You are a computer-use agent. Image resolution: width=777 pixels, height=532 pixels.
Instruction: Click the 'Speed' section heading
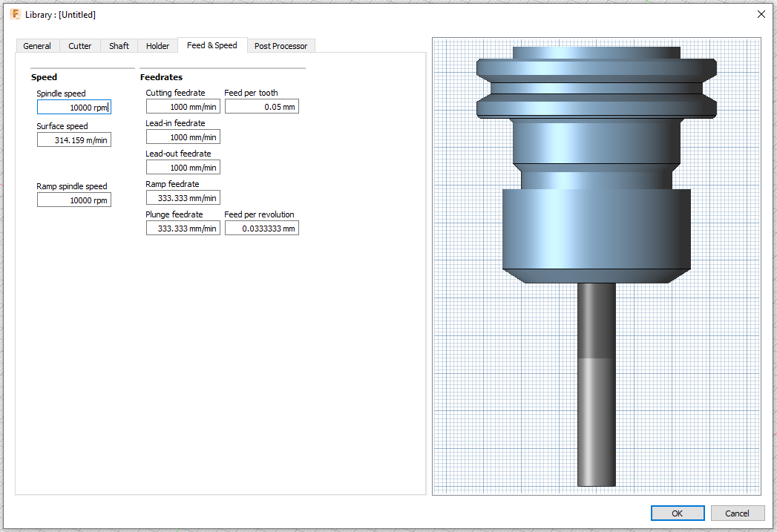[44, 77]
